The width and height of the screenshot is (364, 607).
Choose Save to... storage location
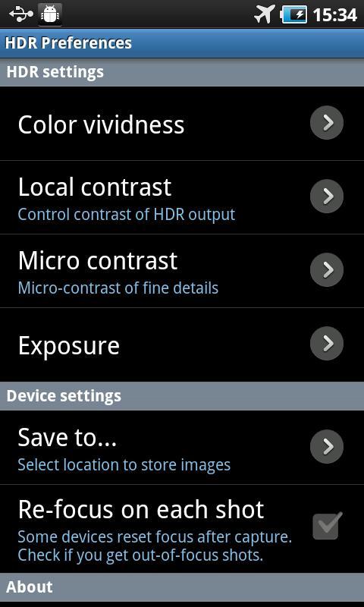pos(182,447)
